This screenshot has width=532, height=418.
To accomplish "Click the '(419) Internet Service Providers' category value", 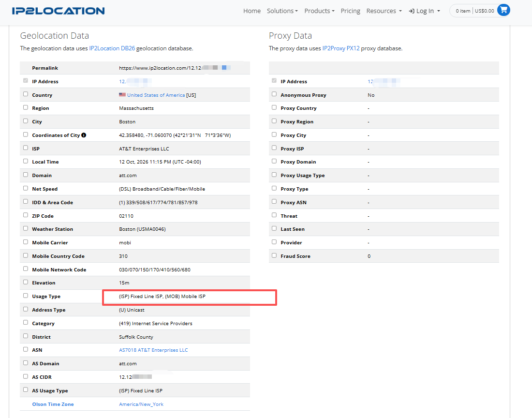I will coord(156,323).
